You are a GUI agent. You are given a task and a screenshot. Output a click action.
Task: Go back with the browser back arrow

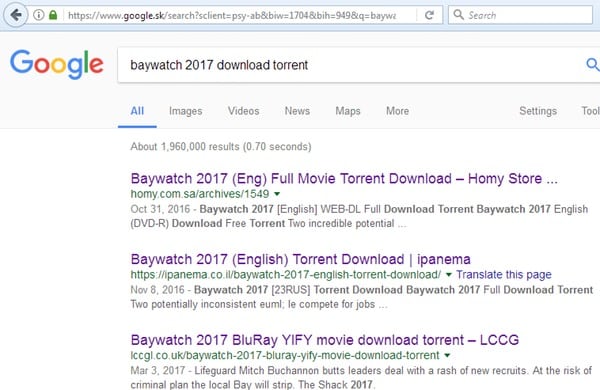point(16,15)
